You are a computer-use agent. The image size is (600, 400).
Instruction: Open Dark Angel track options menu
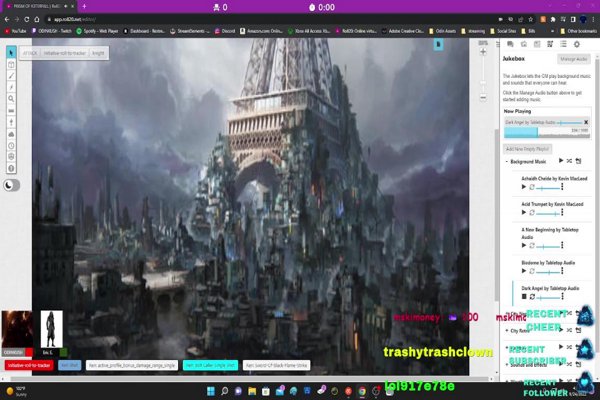tap(562, 296)
